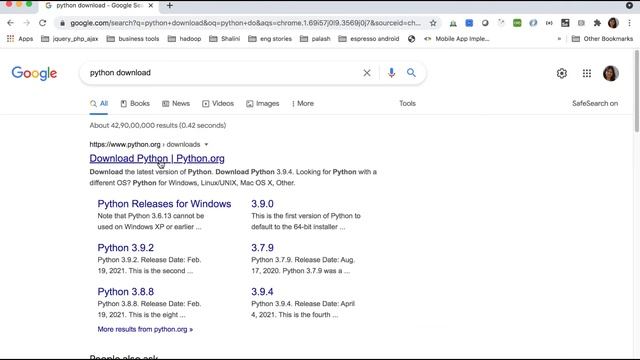The height and width of the screenshot is (360, 640).
Task: Open the 3.9.4 sitelink
Action: pyautogui.click(x=262, y=292)
